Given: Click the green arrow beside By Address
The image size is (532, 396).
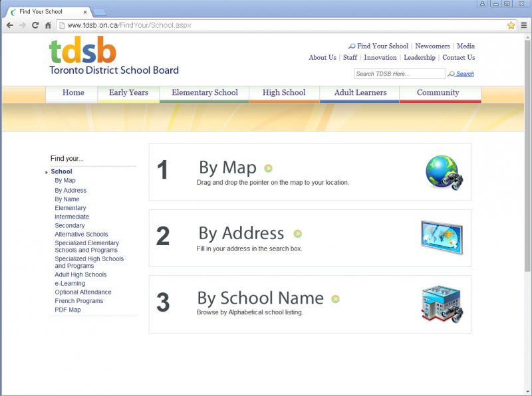Looking at the screenshot, I should 297,234.
